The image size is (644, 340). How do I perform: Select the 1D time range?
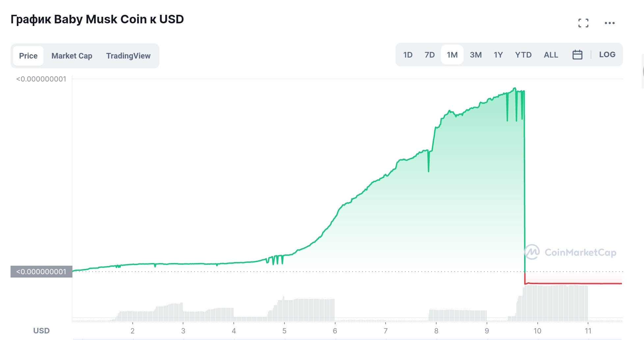tap(408, 55)
